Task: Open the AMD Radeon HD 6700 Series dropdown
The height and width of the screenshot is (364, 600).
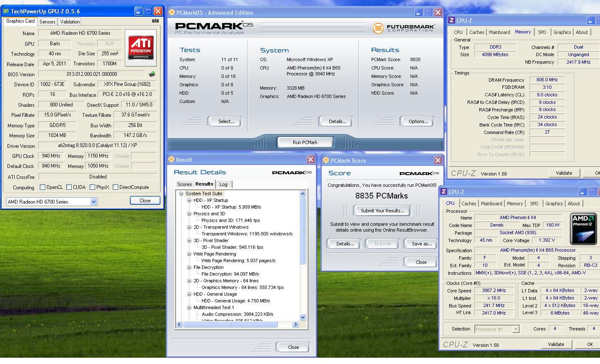Action: 93,201
